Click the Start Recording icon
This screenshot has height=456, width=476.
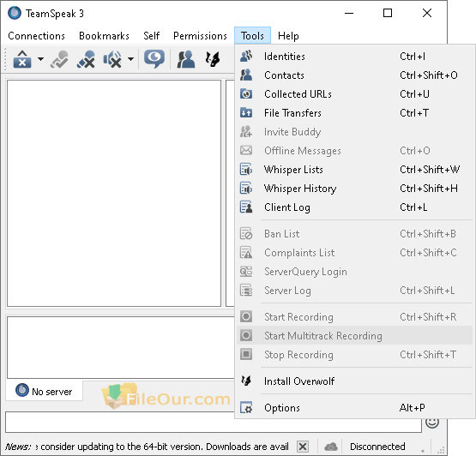click(246, 317)
